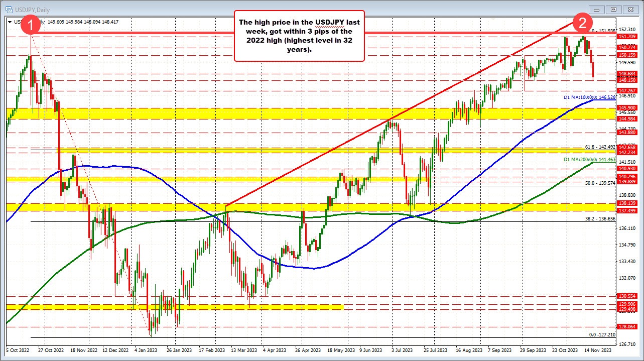Click the 145.900 red price label
Image resolution: width=644 pixels, height=361 pixels.
tap(627, 107)
